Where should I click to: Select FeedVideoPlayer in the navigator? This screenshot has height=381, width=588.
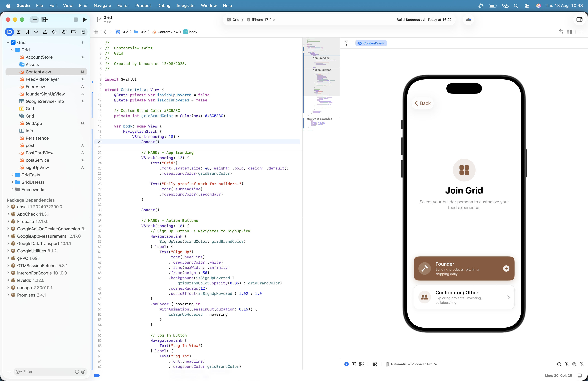(46, 79)
